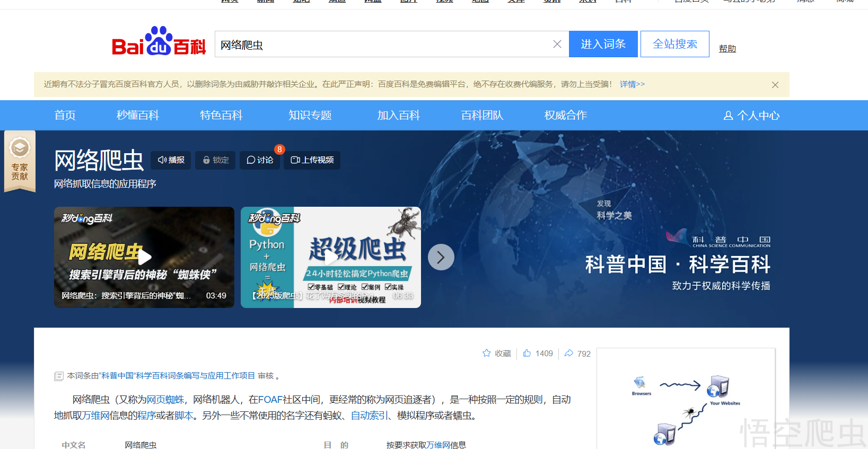This screenshot has height=449, width=868.
Task: Open the web crawler diagram image
Action: tap(686, 400)
